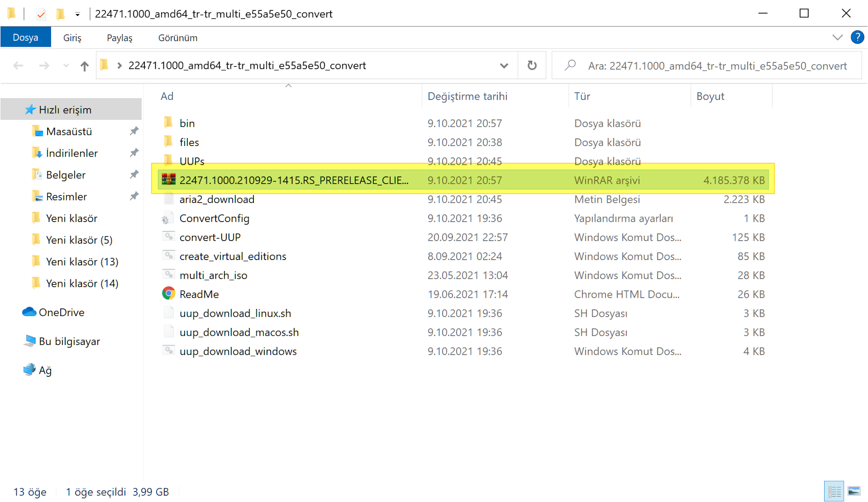Click the ReadMe Chrome icon
The width and height of the screenshot is (868, 502).
(x=169, y=293)
